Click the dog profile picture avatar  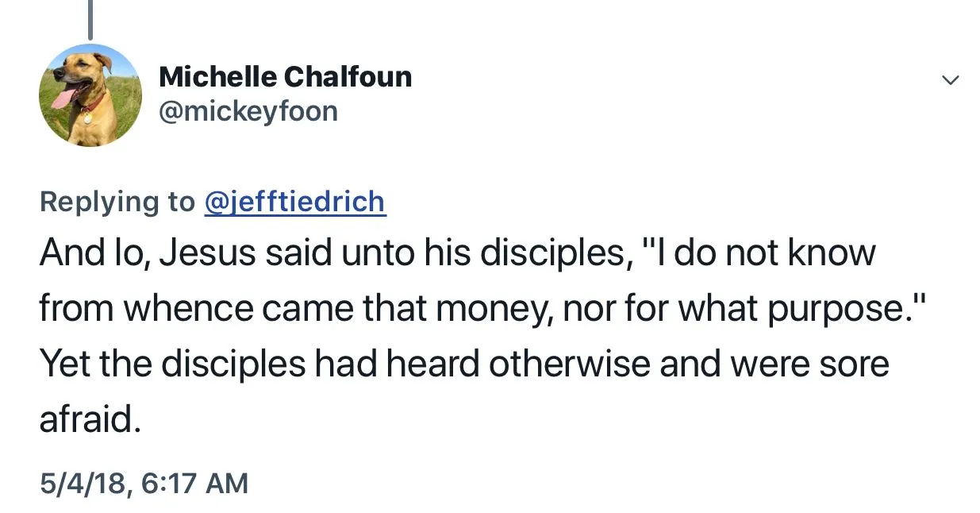(90, 94)
